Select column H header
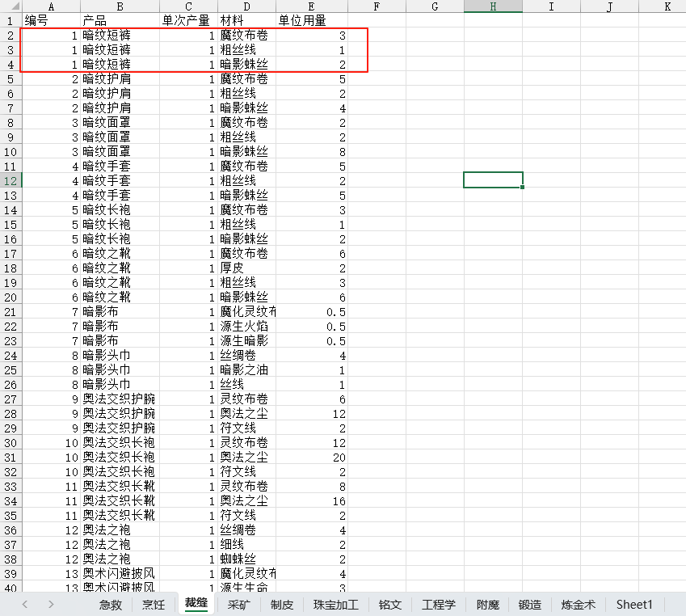Viewport: 686px width, 616px height. point(493,6)
